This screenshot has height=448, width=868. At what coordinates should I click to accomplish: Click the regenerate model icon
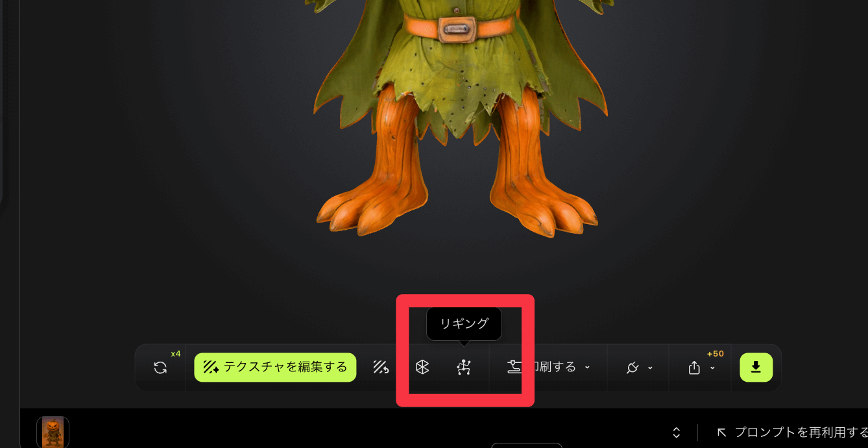(161, 367)
